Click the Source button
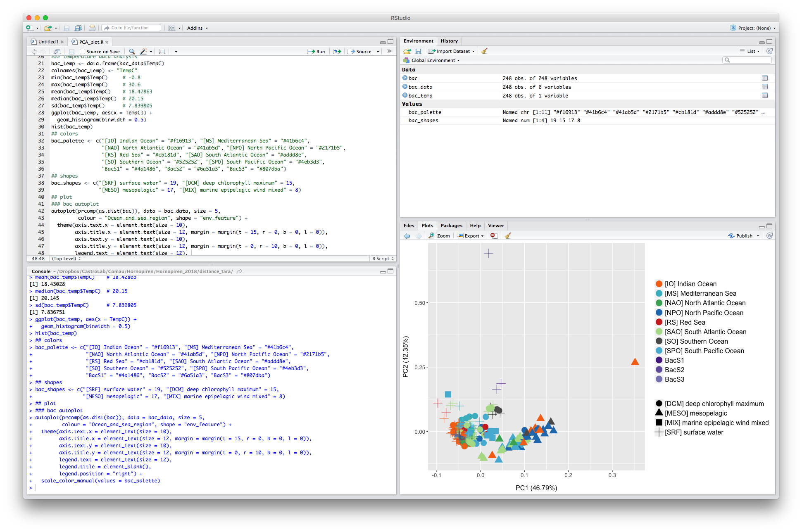 point(360,52)
